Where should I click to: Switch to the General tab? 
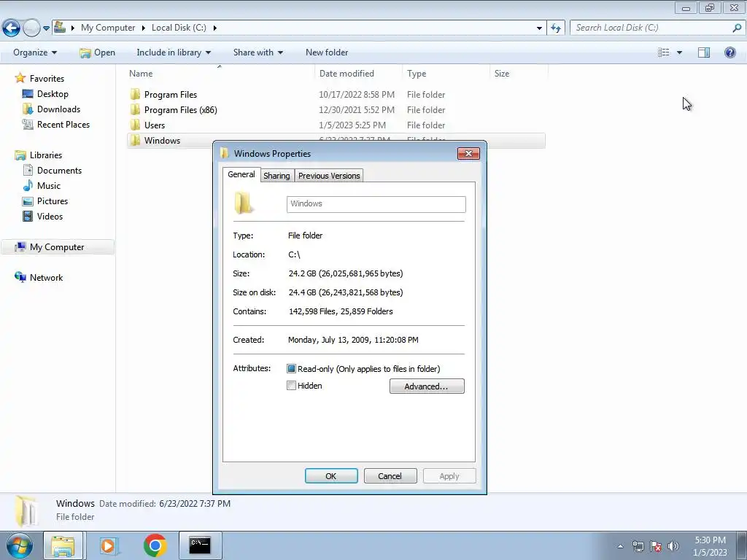click(241, 174)
